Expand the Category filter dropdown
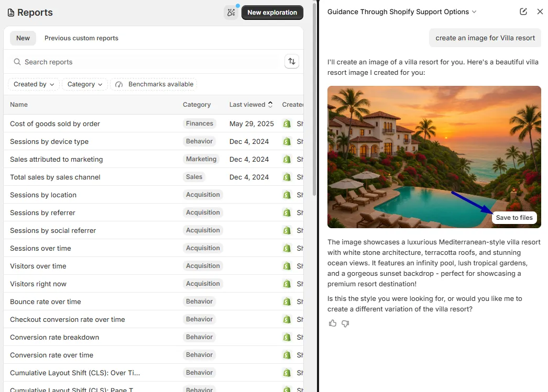The image size is (548, 392). [x=85, y=84]
